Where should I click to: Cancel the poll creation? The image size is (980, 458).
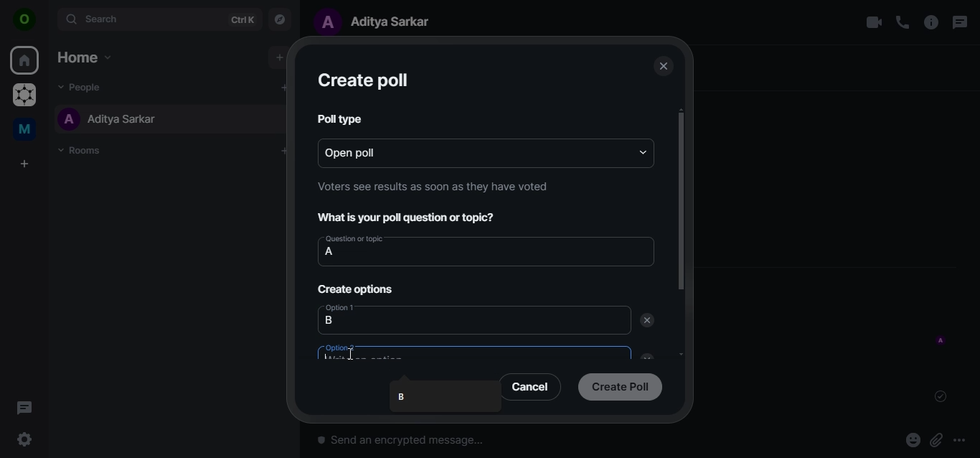click(x=529, y=387)
